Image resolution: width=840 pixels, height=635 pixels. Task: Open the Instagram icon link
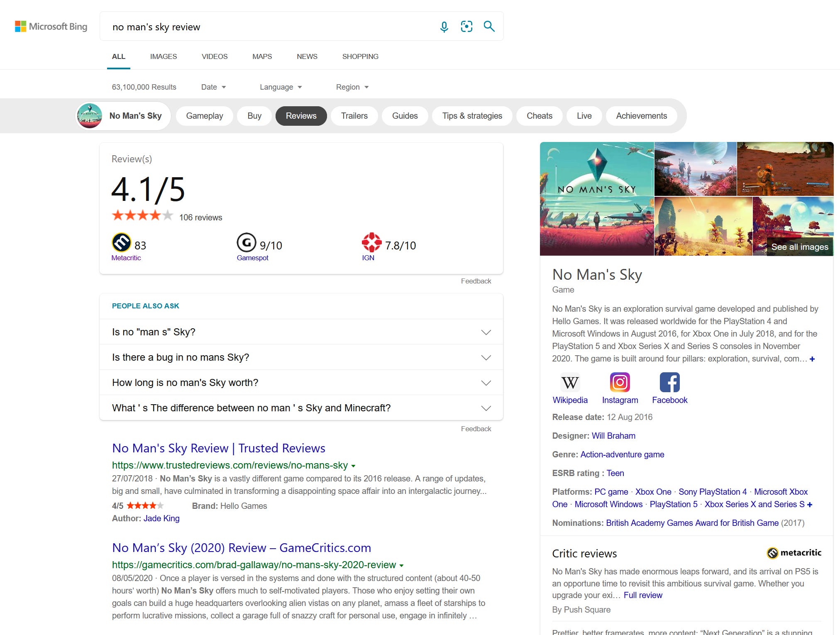[620, 383]
